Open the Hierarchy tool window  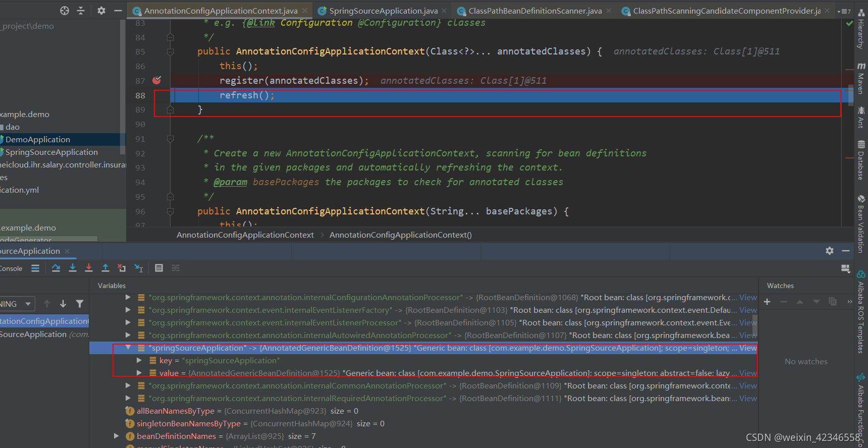pyautogui.click(x=861, y=29)
